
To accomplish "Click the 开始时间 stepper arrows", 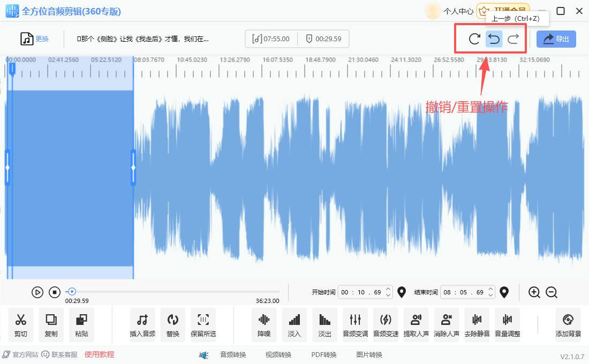I will click(x=389, y=292).
